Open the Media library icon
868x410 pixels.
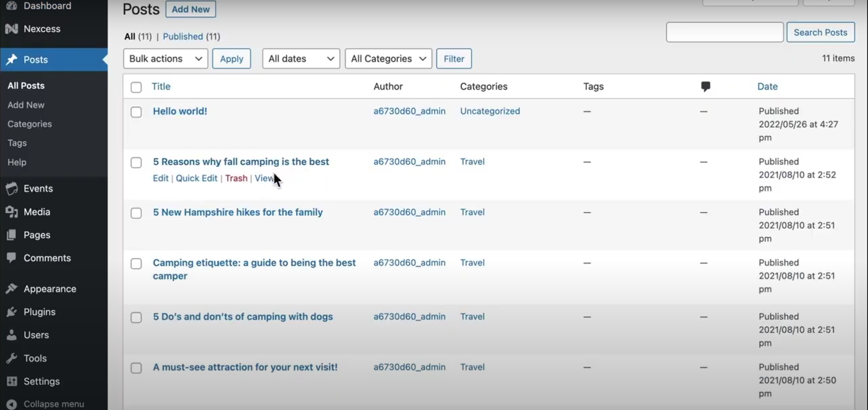(x=12, y=212)
